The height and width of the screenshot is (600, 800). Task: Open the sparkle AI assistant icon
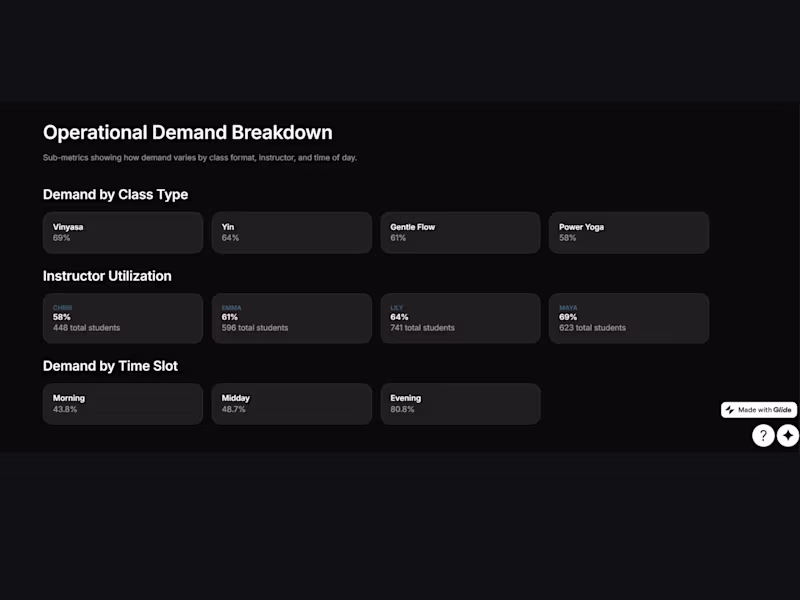[788, 436]
